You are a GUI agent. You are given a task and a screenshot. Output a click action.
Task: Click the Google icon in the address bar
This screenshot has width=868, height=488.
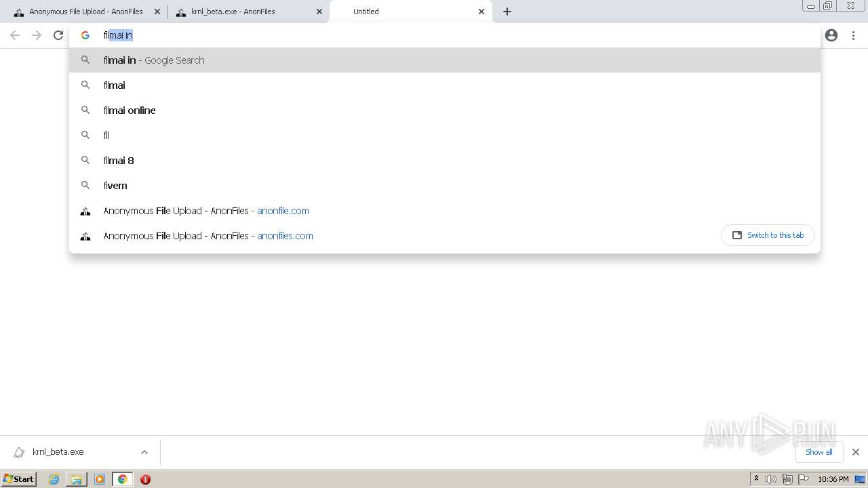85,35
